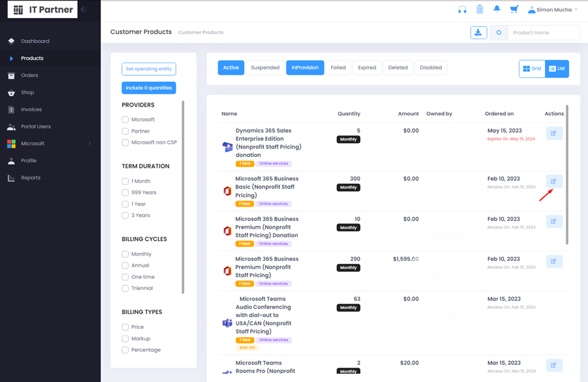The image size is (588, 382).
Task: Check the Markup billing type checkbox
Action: [x=125, y=339]
